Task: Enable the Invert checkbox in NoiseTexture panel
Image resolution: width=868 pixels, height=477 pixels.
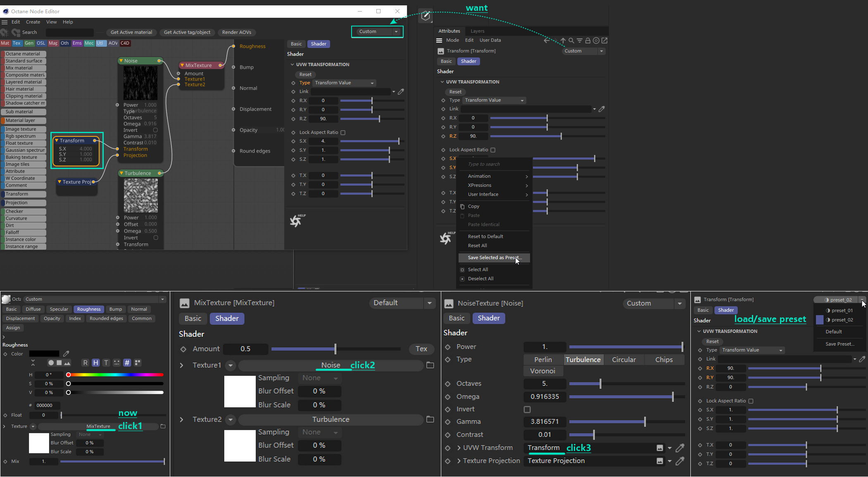Action: pyautogui.click(x=527, y=409)
